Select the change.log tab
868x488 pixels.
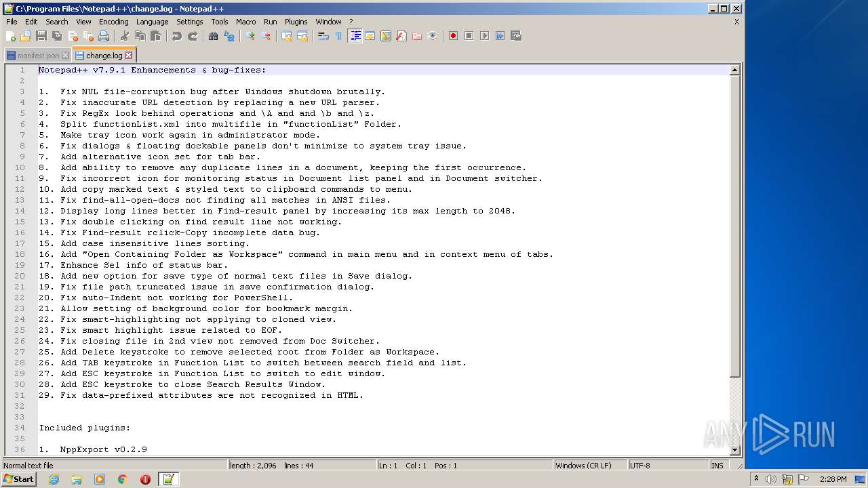pos(104,55)
